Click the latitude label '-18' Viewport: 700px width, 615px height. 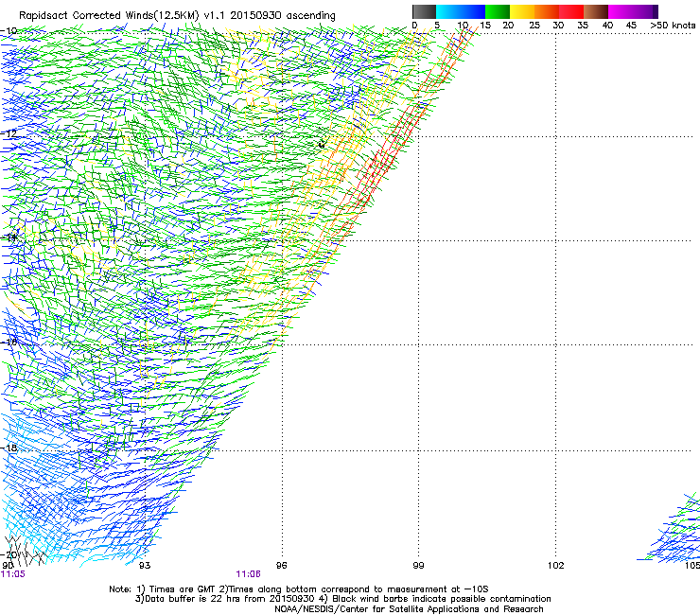click(x=9, y=448)
